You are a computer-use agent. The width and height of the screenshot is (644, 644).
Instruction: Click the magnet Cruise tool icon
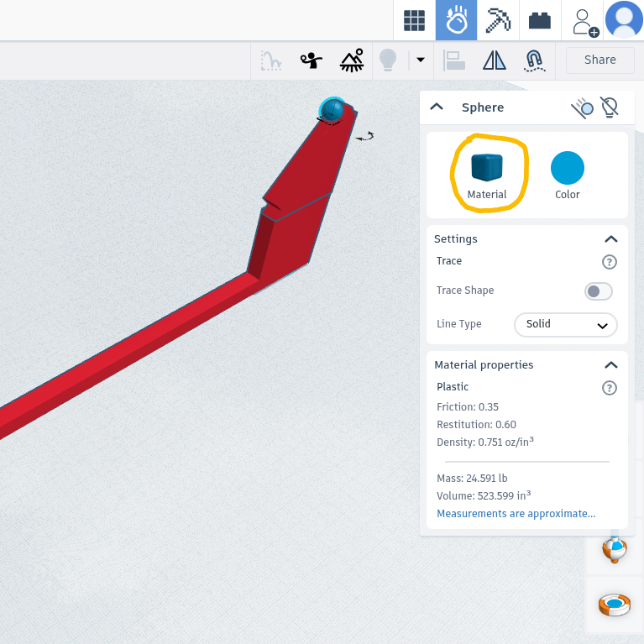coord(534,60)
